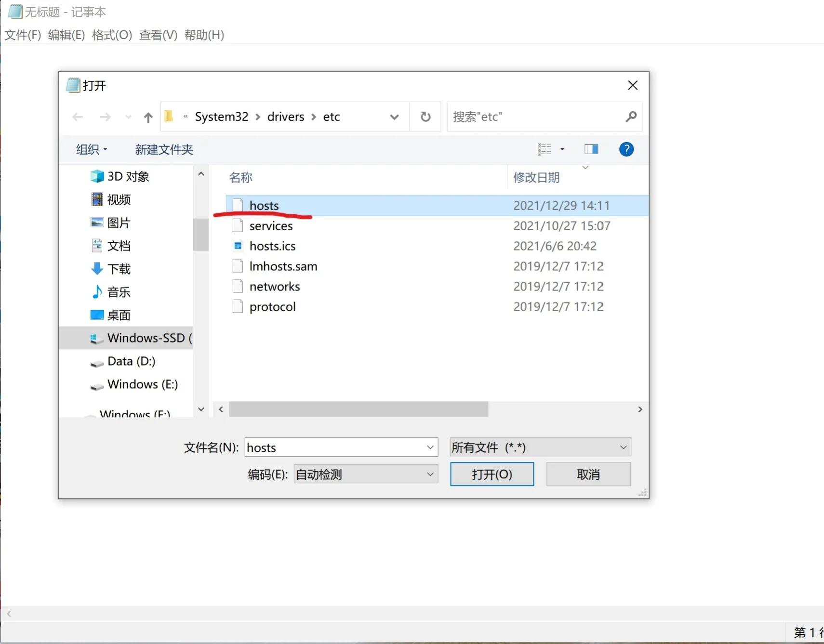This screenshot has height=644, width=824.
Task: Click the back navigation arrow
Action: [x=78, y=117]
